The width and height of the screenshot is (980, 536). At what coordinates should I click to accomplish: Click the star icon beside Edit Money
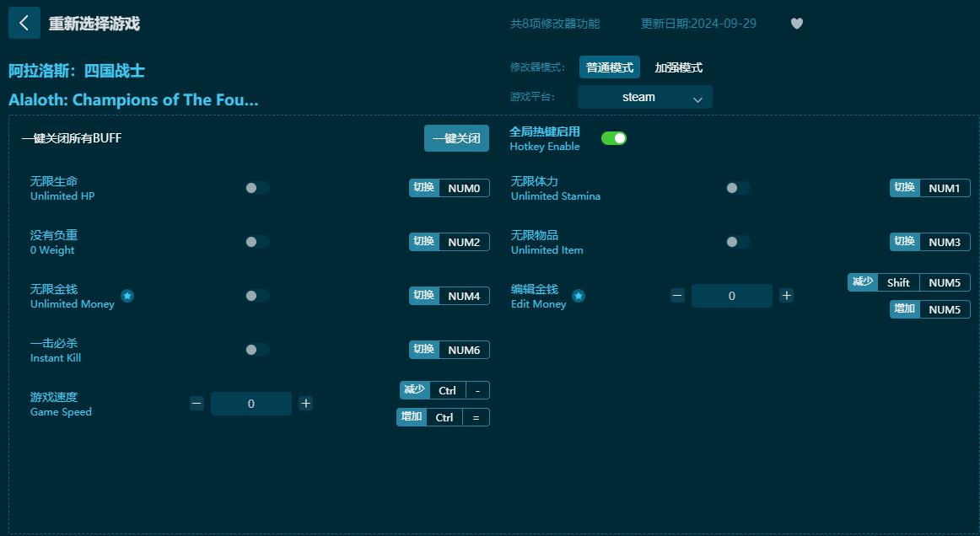pyautogui.click(x=579, y=296)
